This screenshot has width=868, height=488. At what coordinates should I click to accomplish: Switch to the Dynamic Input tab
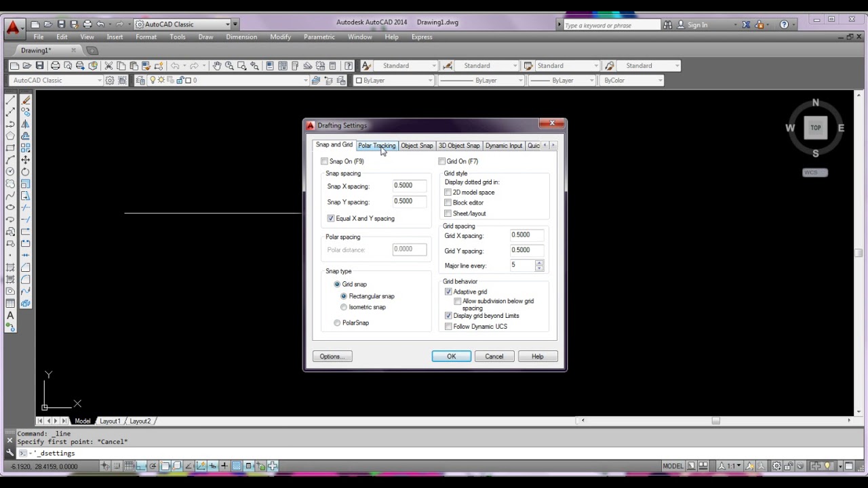pos(504,146)
